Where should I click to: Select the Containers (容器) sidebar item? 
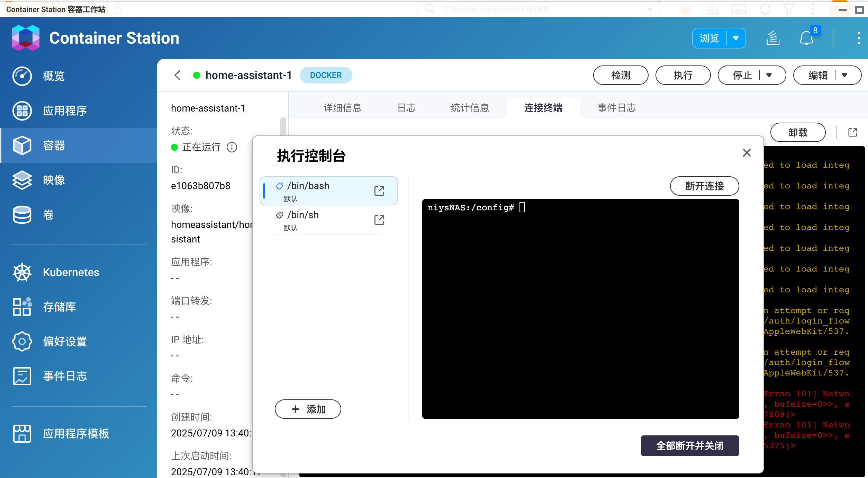(x=79, y=145)
